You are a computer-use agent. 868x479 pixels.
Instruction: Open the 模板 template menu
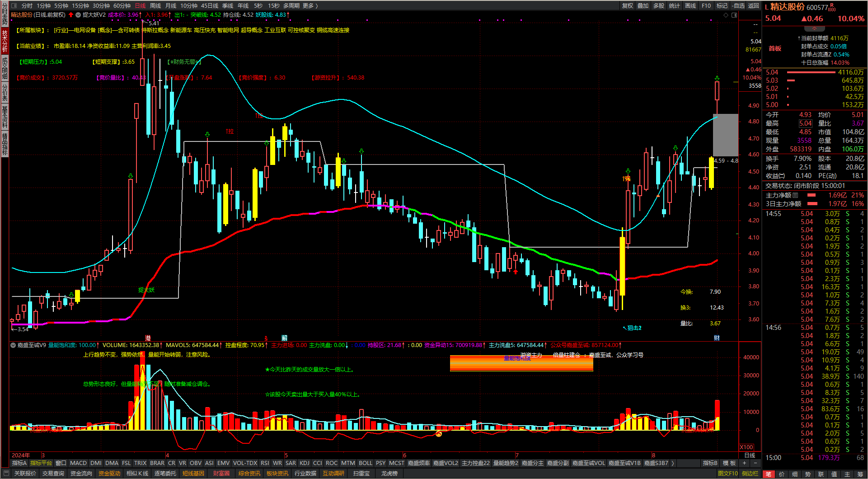[729, 463]
